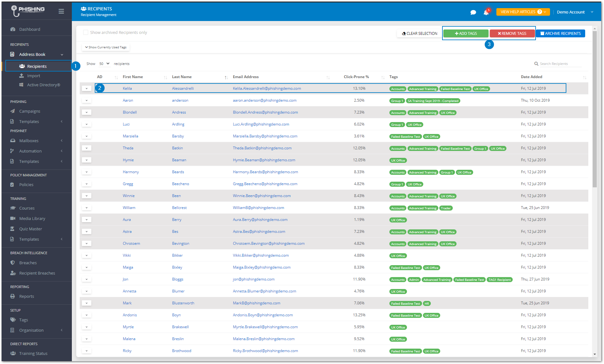
Task: Open Import under Address Book
Action: pos(34,76)
